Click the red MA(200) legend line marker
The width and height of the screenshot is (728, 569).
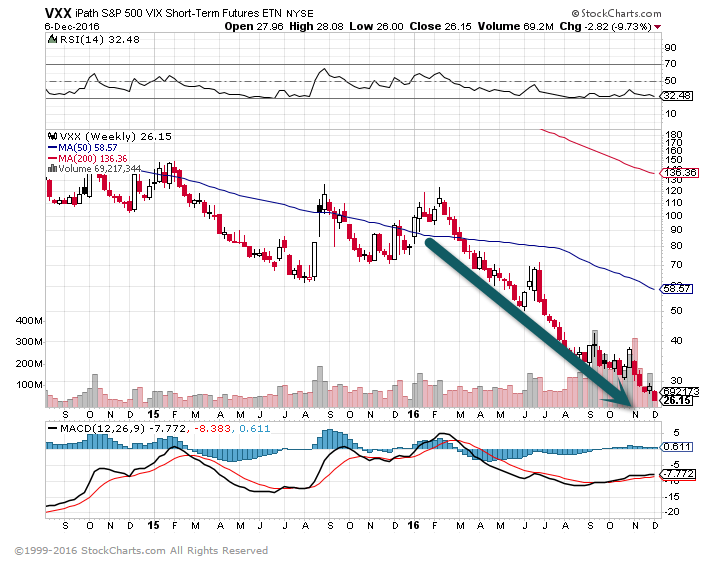52,158
